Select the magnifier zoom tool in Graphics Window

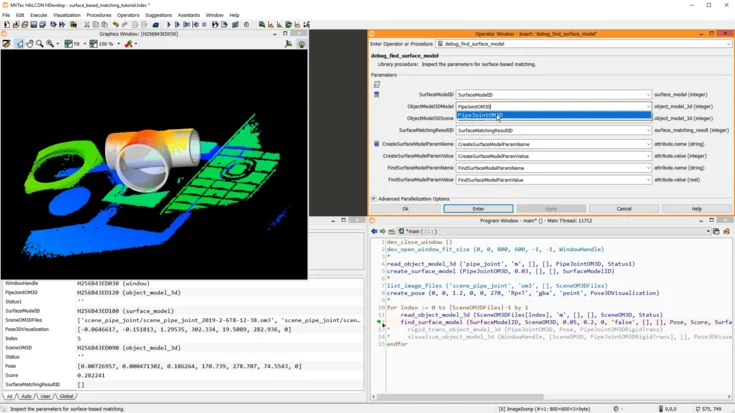40,44
